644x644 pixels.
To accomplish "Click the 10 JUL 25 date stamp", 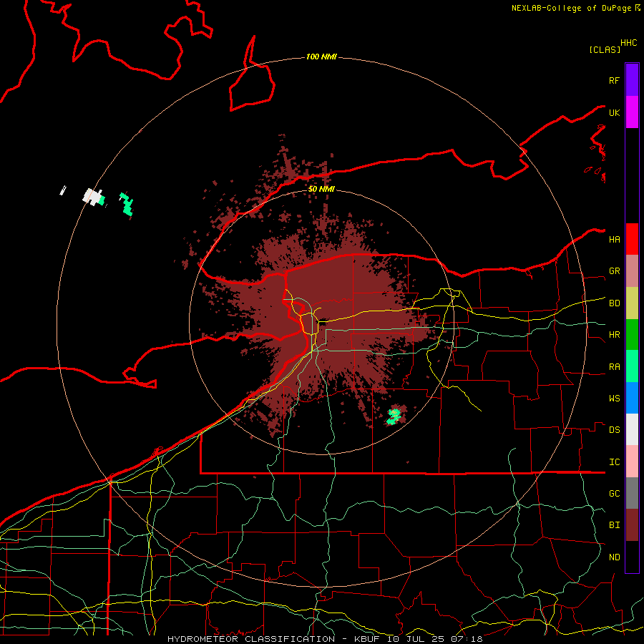I will pos(416,639).
